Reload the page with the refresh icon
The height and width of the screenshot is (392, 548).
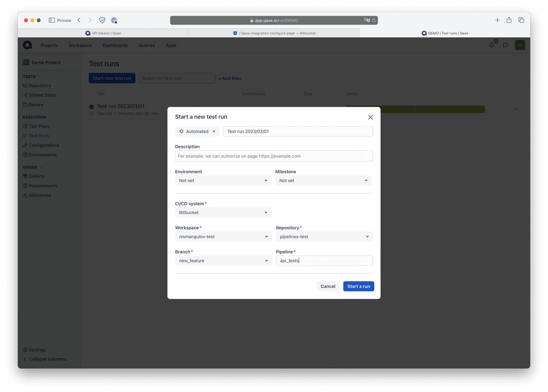coord(374,20)
